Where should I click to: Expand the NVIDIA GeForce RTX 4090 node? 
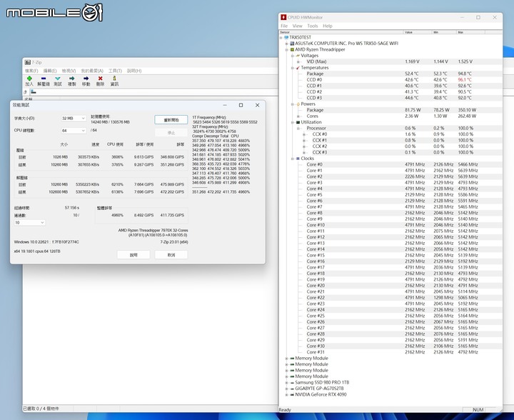coord(286,395)
